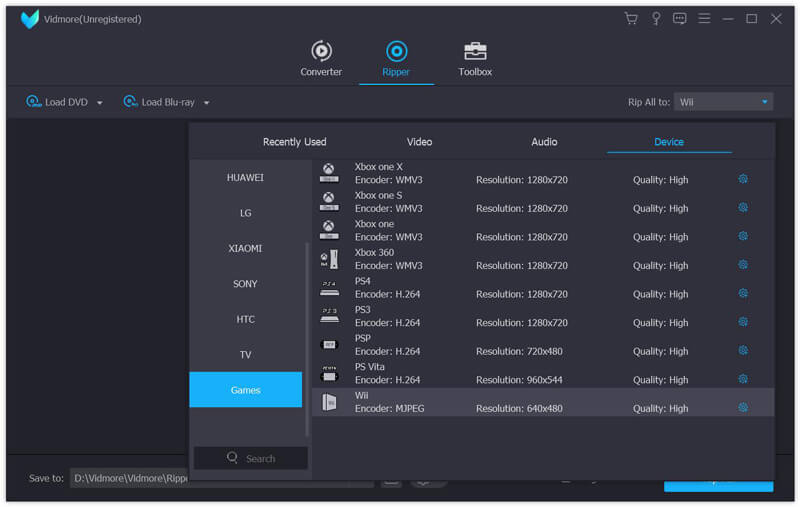Open the hamburger menu icon

pyautogui.click(x=704, y=19)
